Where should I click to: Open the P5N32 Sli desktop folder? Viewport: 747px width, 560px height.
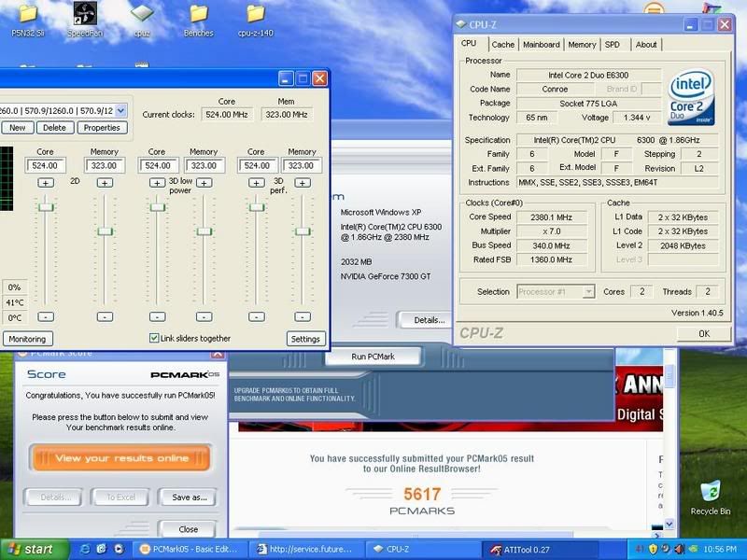[28, 19]
